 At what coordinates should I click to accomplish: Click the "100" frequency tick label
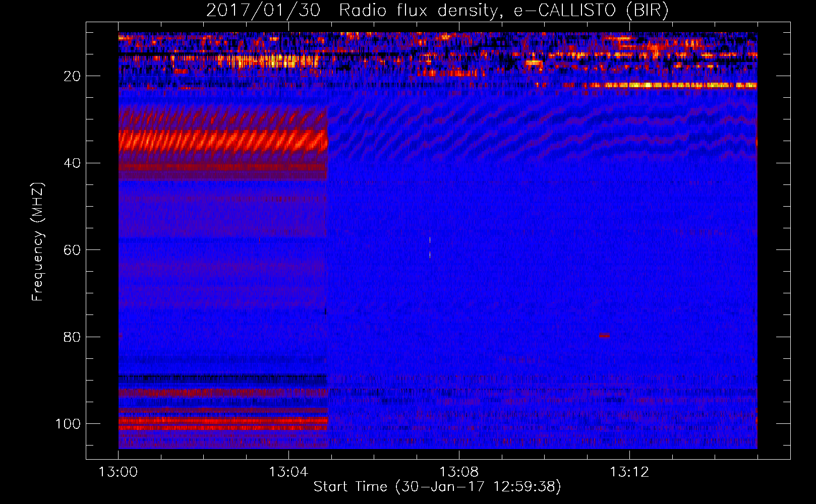(68, 424)
